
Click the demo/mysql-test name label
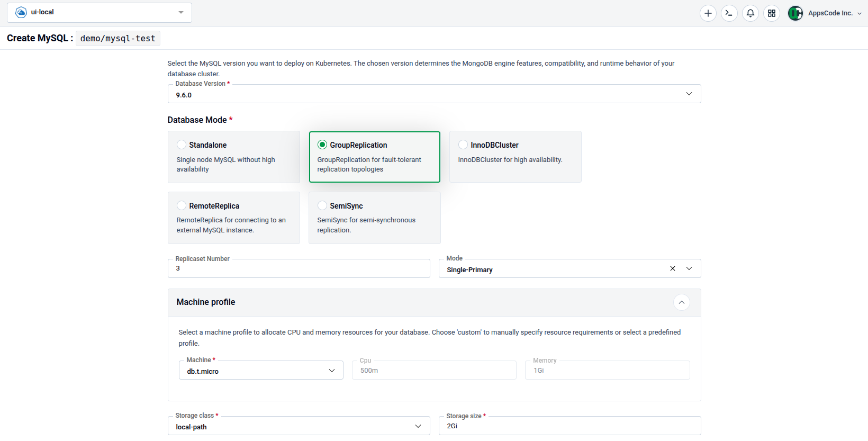[x=118, y=38]
